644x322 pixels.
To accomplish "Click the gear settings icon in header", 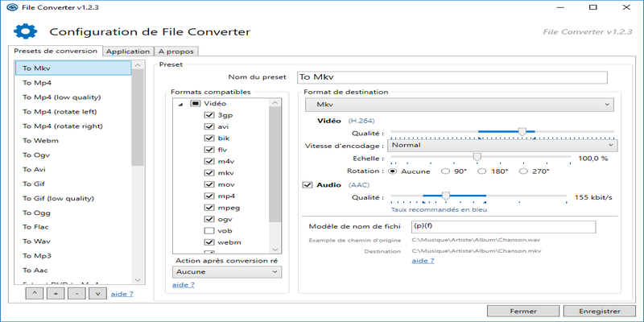I will tap(25, 31).
